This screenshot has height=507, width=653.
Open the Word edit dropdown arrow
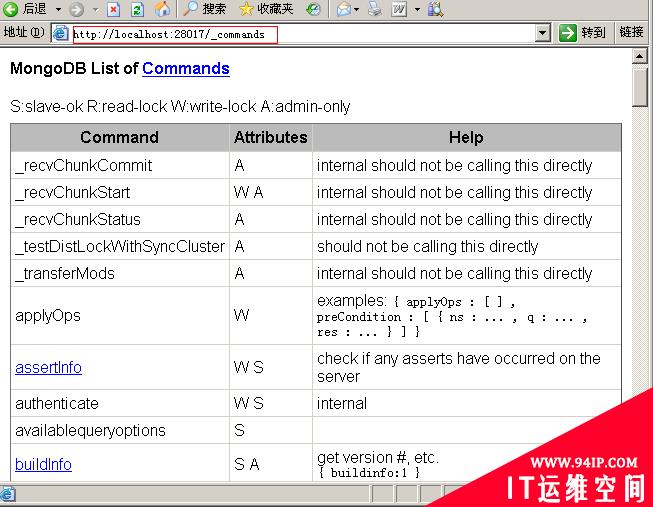click(417, 9)
